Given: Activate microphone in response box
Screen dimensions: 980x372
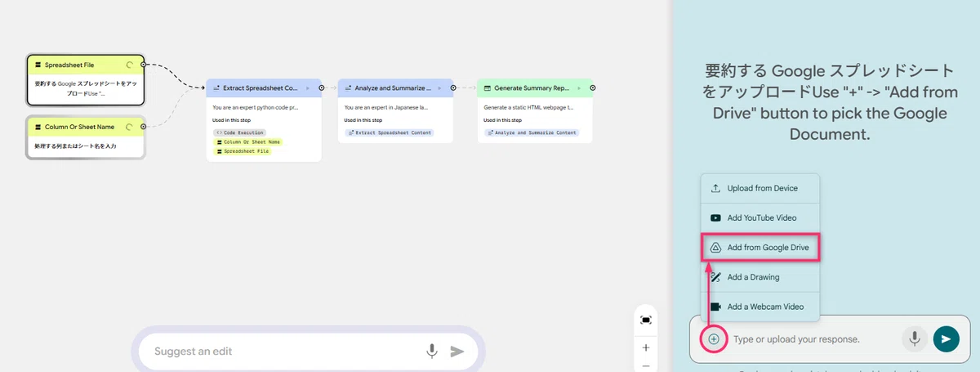Looking at the screenshot, I should (915, 338).
